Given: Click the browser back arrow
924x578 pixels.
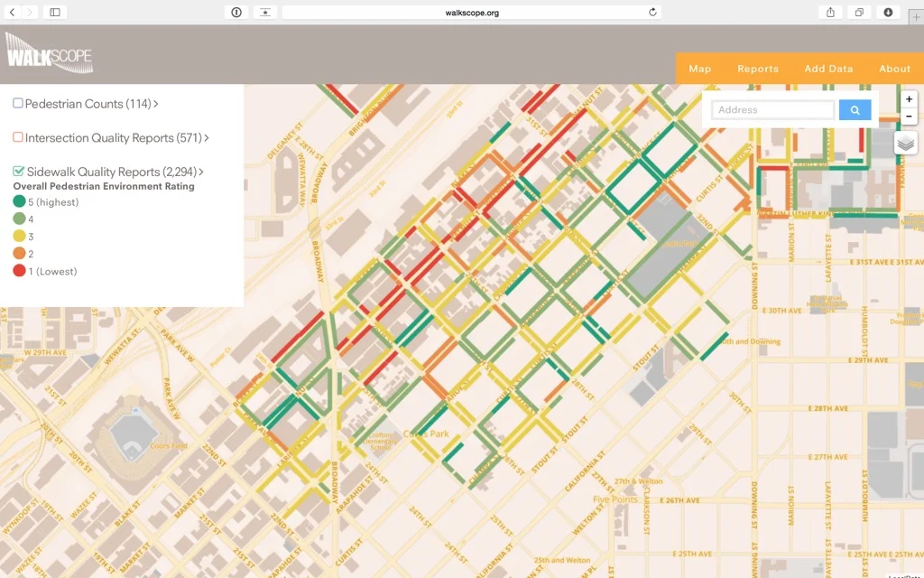Looking at the screenshot, I should tap(13, 12).
